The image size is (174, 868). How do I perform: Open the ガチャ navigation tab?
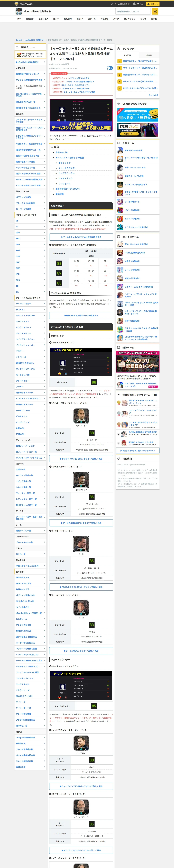[x=56, y=19]
